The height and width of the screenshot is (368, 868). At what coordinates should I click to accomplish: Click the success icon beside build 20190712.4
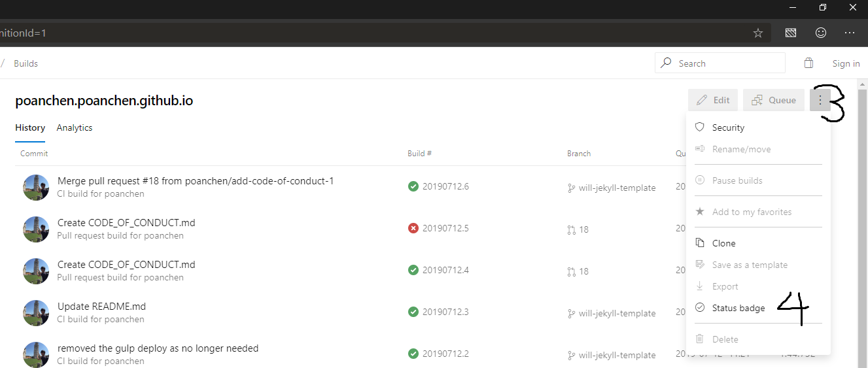(413, 270)
